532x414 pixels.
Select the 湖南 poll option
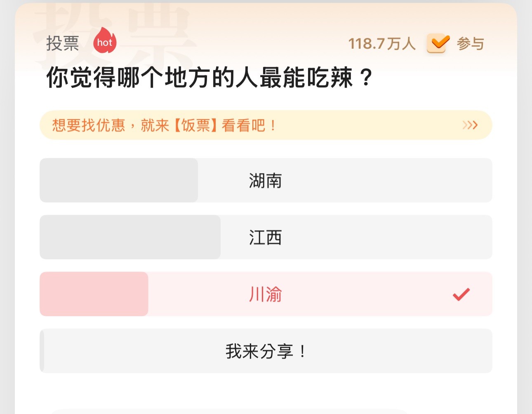point(266,180)
